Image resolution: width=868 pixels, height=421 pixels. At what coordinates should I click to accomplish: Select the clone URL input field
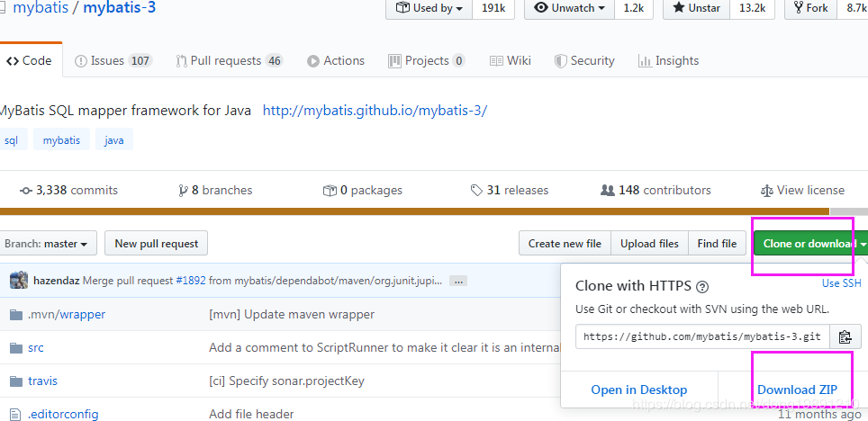(702, 336)
